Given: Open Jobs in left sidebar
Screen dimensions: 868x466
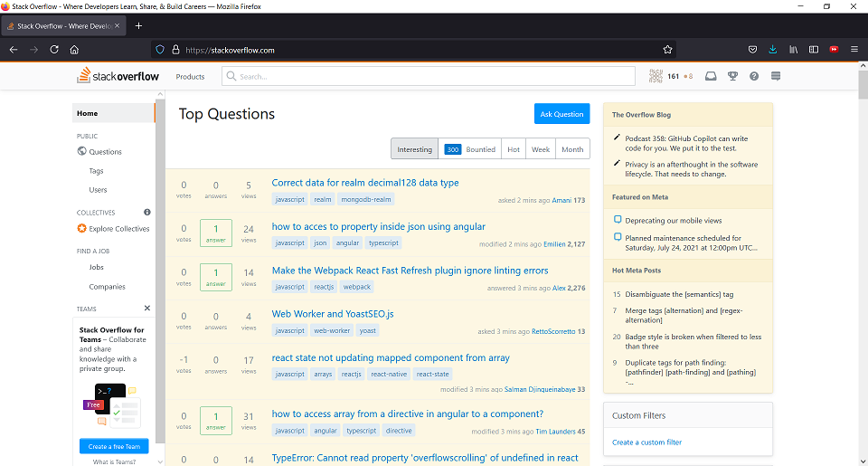Looking at the screenshot, I should 97,267.
